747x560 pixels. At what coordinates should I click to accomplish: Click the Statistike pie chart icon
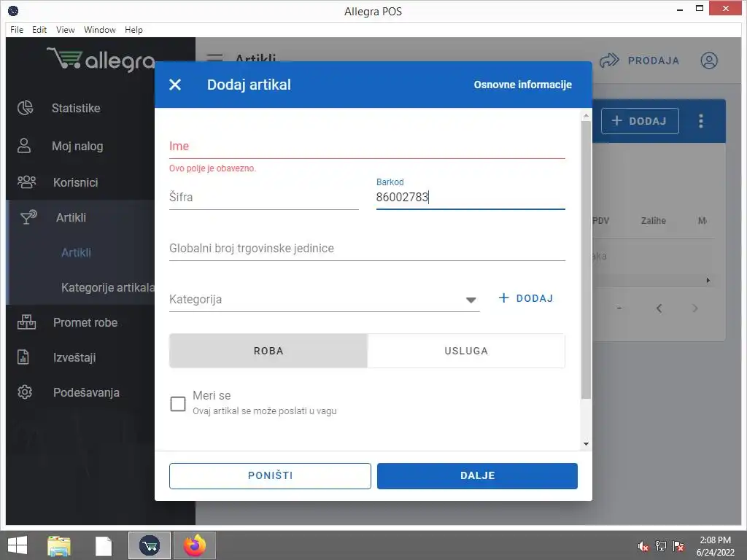26,108
